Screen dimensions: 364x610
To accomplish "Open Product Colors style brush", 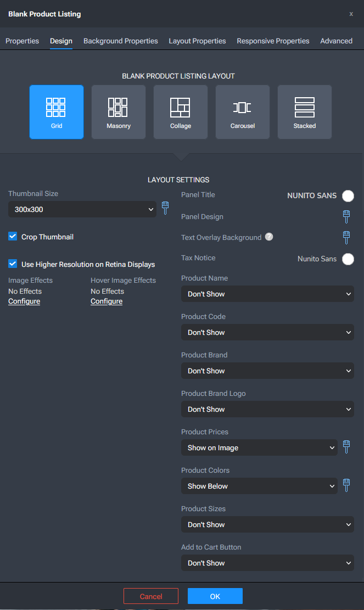I will pyautogui.click(x=346, y=485).
